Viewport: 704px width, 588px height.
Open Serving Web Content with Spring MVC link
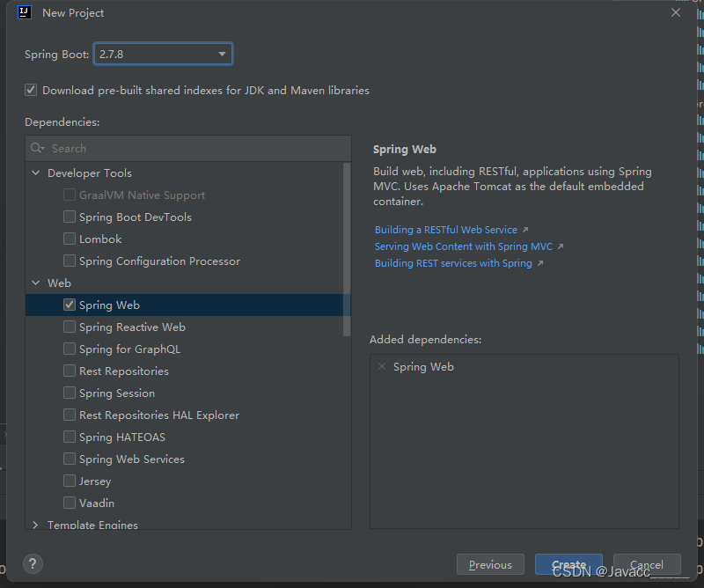tap(464, 246)
